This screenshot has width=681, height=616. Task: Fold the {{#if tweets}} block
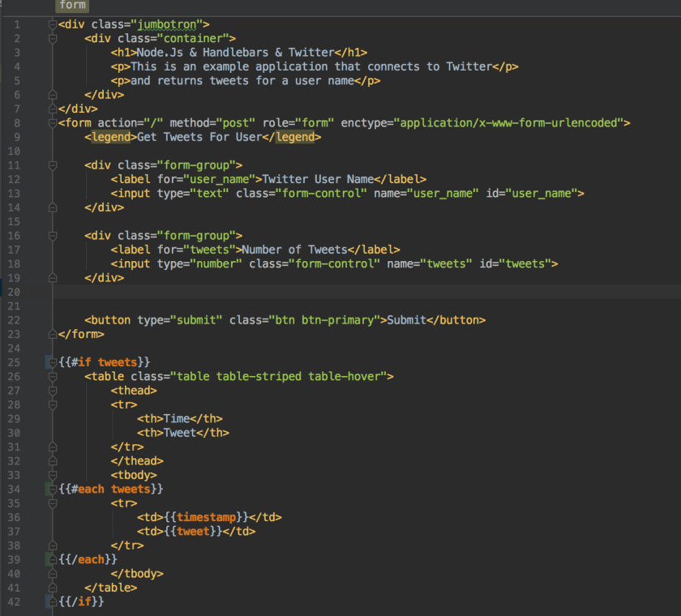52,362
